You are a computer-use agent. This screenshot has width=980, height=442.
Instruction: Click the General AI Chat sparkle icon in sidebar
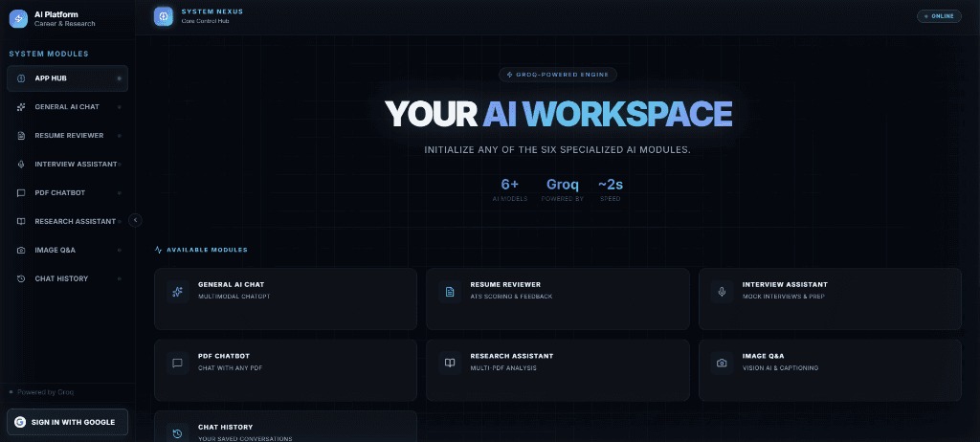[x=21, y=107]
